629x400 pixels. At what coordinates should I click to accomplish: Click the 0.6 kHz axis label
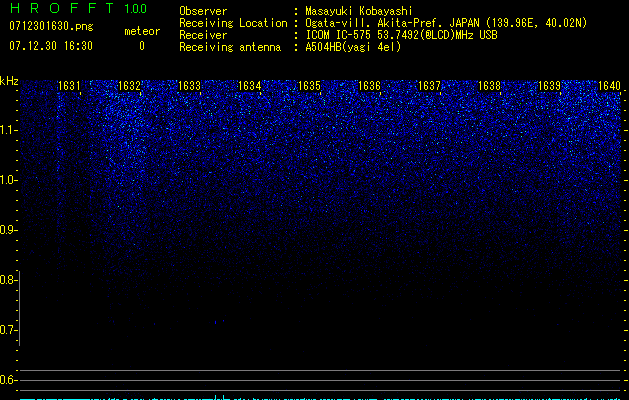8,380
